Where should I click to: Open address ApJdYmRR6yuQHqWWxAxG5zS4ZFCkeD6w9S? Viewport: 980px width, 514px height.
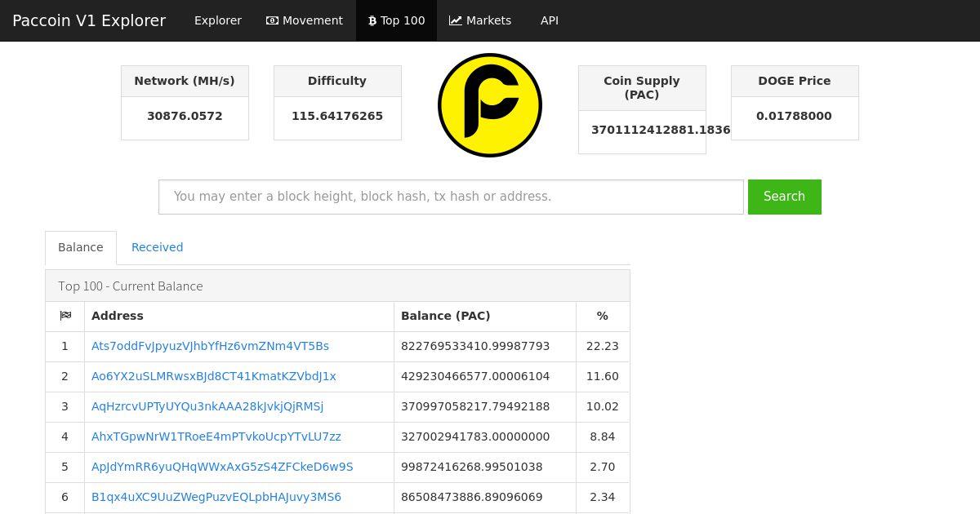[222, 467]
